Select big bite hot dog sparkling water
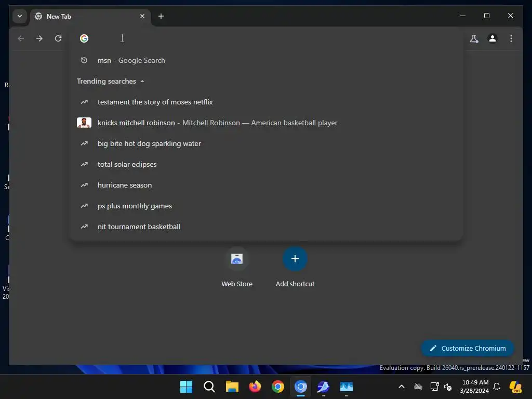Screen dimensions: 532x399 [267, 143]
